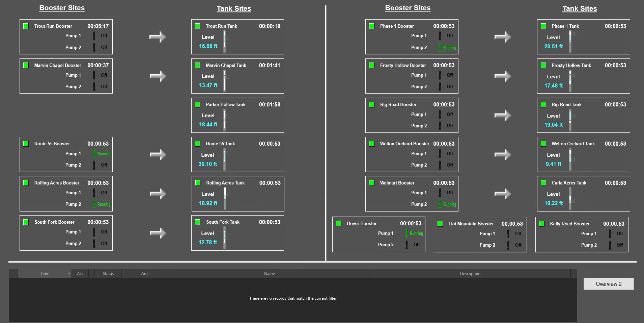Click inside the empty alarm records area

click(293, 298)
